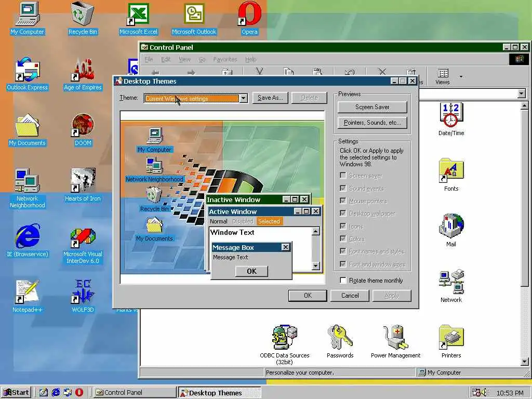The width and height of the screenshot is (532, 399).
Task: Open the View menu in Control Panel
Action: [x=184, y=59]
